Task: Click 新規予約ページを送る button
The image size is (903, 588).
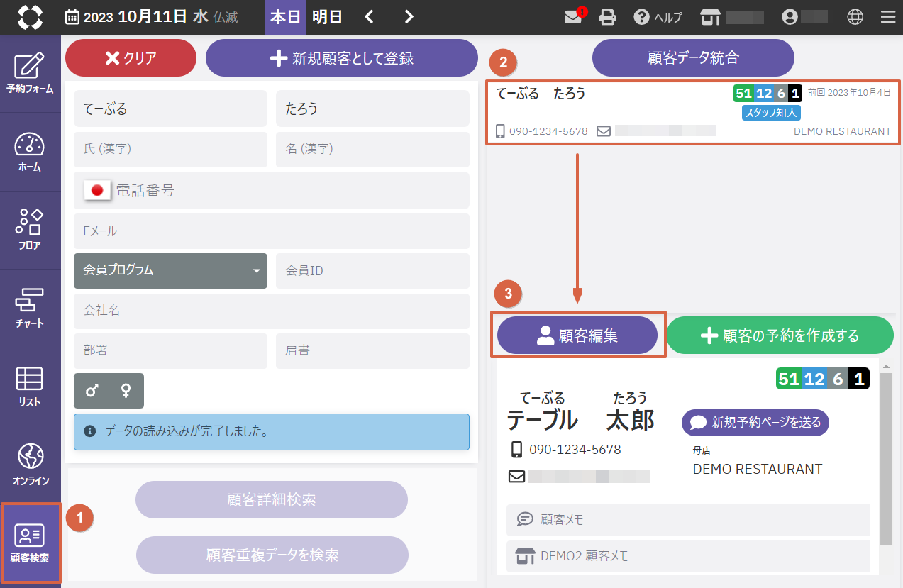Action: point(755,423)
